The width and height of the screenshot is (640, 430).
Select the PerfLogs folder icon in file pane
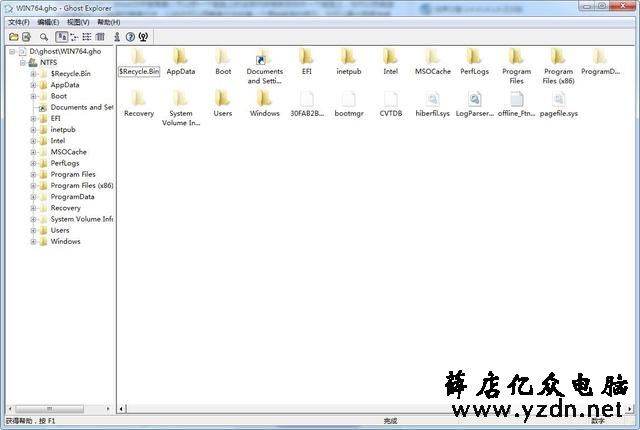(x=474, y=57)
